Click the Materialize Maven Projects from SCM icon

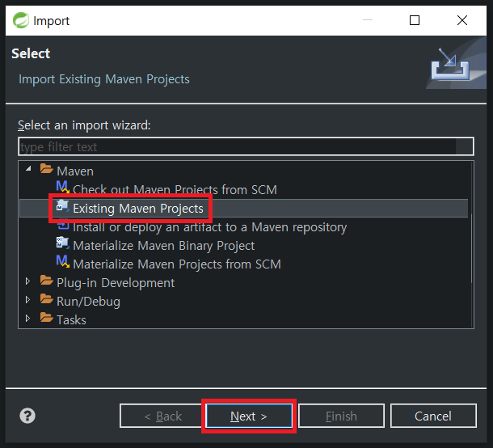62,261
